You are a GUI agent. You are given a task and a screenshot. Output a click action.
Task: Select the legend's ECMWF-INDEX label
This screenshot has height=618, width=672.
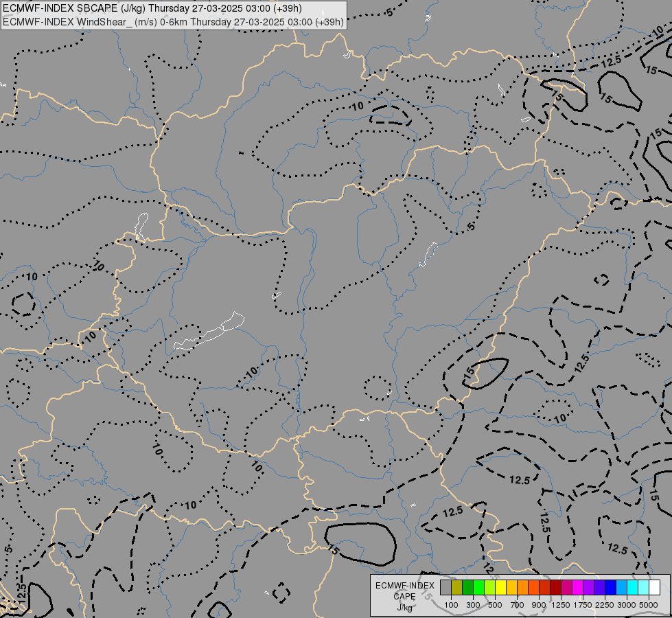click(405, 586)
